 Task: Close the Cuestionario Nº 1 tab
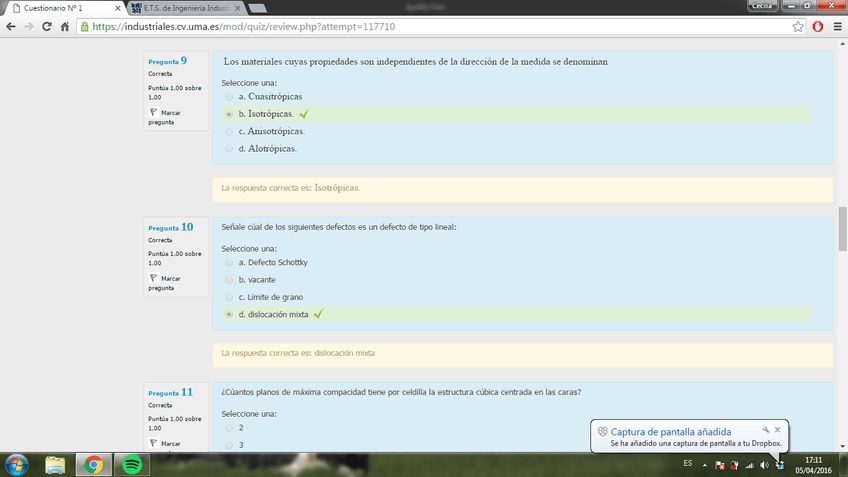click(118, 8)
